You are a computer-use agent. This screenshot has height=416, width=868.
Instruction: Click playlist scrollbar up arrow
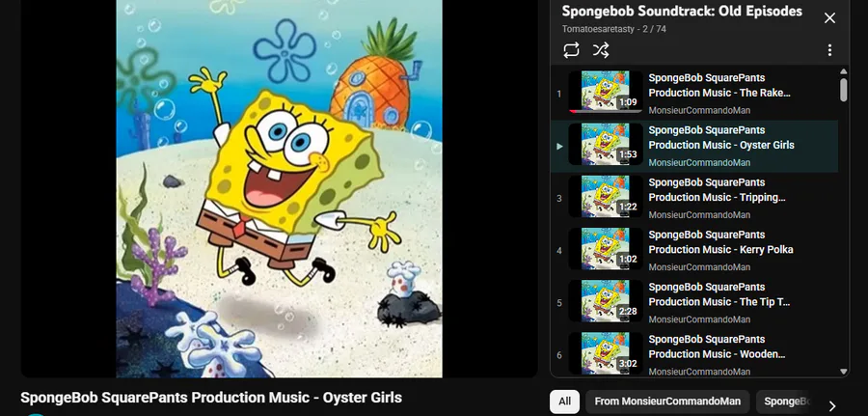click(x=844, y=71)
